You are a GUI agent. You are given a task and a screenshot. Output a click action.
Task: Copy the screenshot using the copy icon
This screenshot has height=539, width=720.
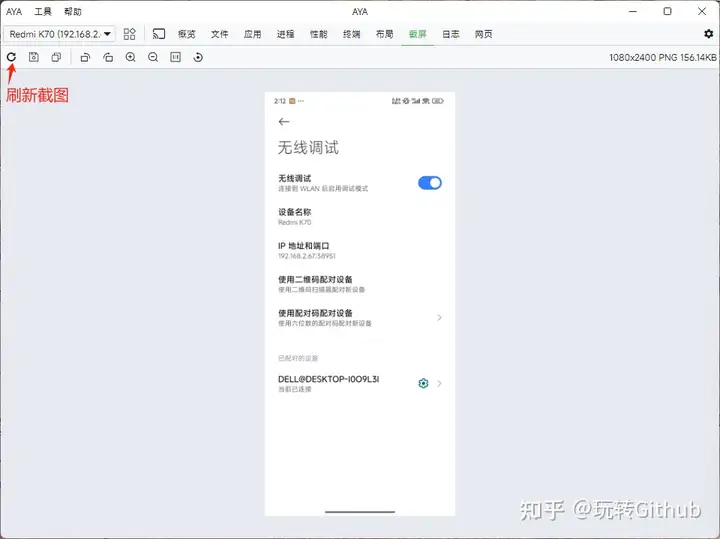56,57
